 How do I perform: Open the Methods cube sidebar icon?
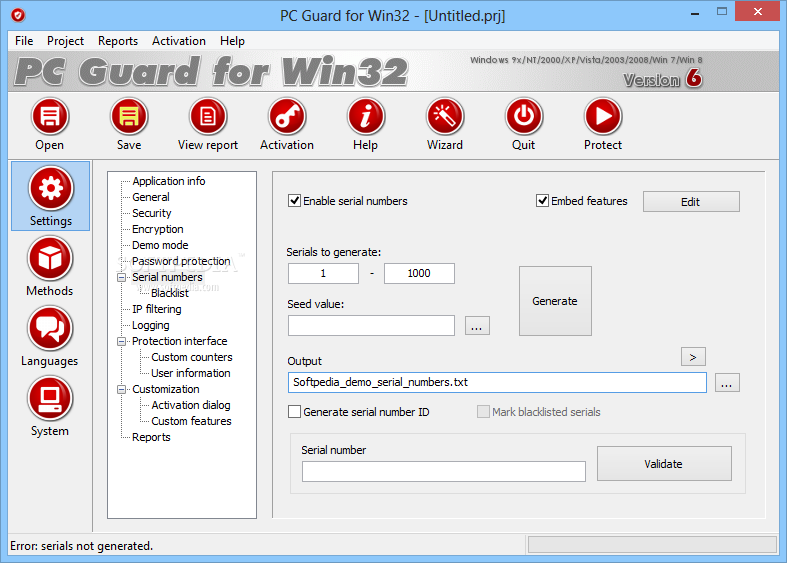coord(50,258)
